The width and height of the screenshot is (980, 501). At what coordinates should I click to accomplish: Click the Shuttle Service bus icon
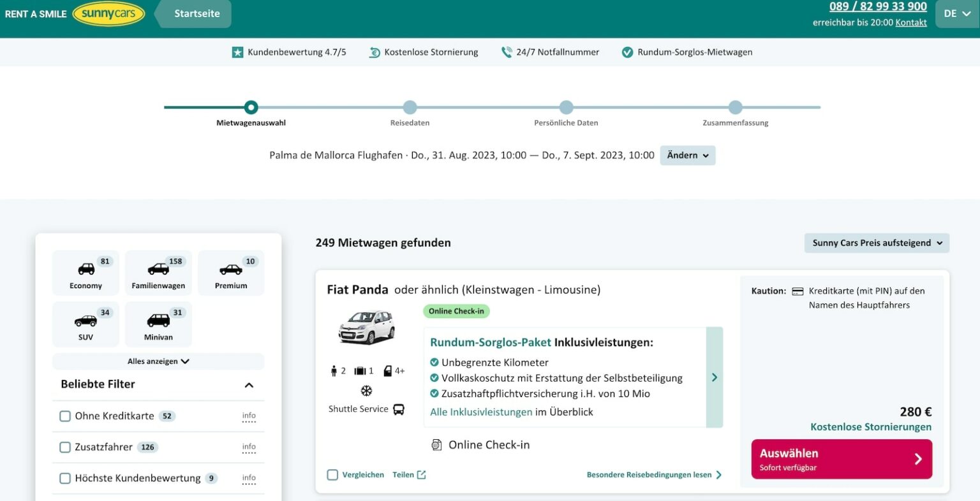[x=399, y=409]
